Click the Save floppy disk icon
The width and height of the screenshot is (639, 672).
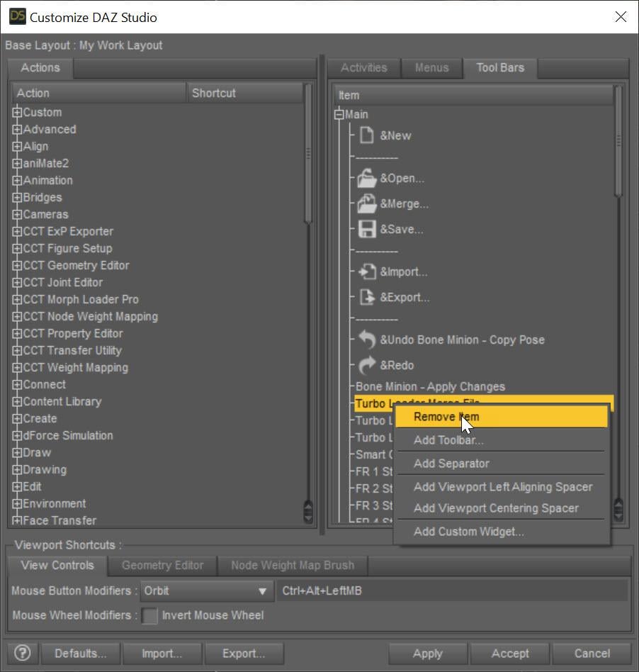[367, 229]
